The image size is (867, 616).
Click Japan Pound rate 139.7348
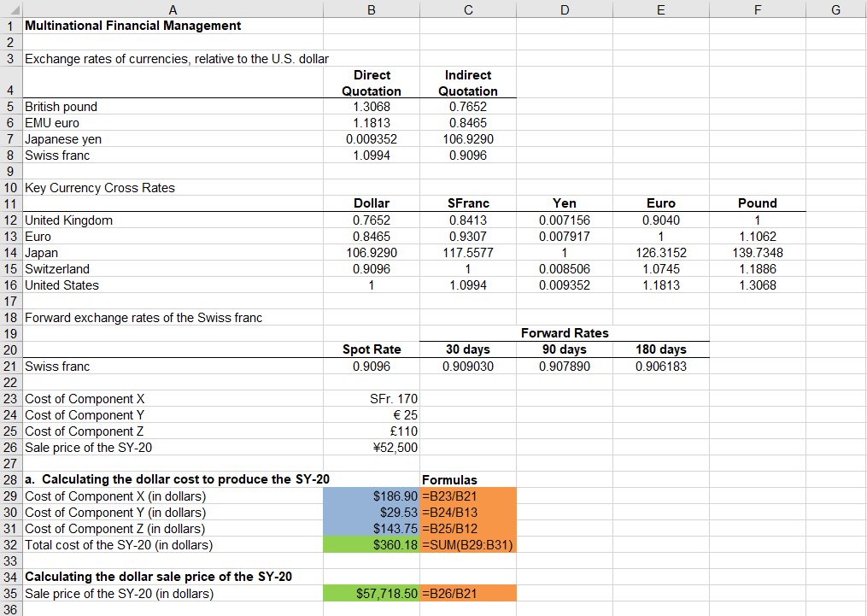(758, 253)
